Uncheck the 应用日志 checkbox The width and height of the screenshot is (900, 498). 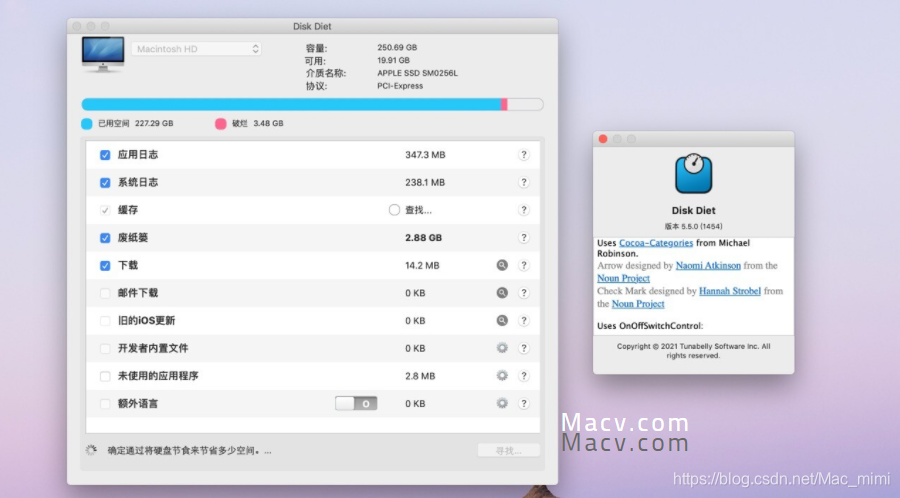click(x=105, y=155)
